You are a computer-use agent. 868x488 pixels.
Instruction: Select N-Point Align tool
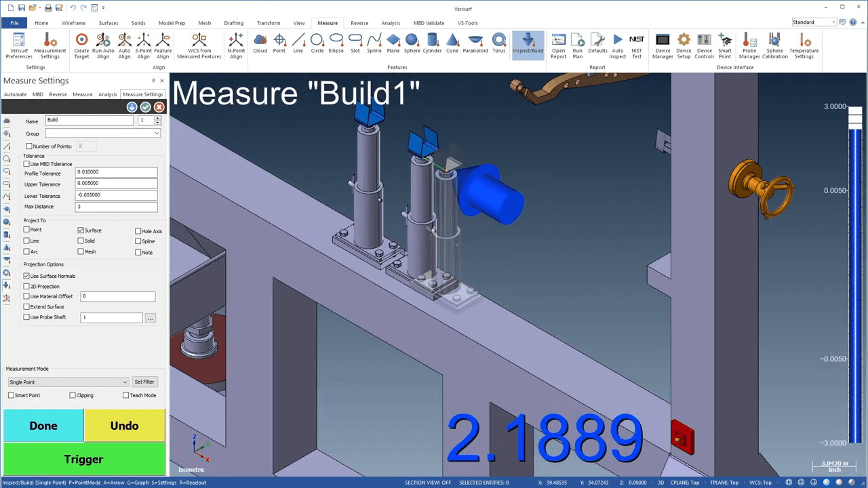coord(236,46)
